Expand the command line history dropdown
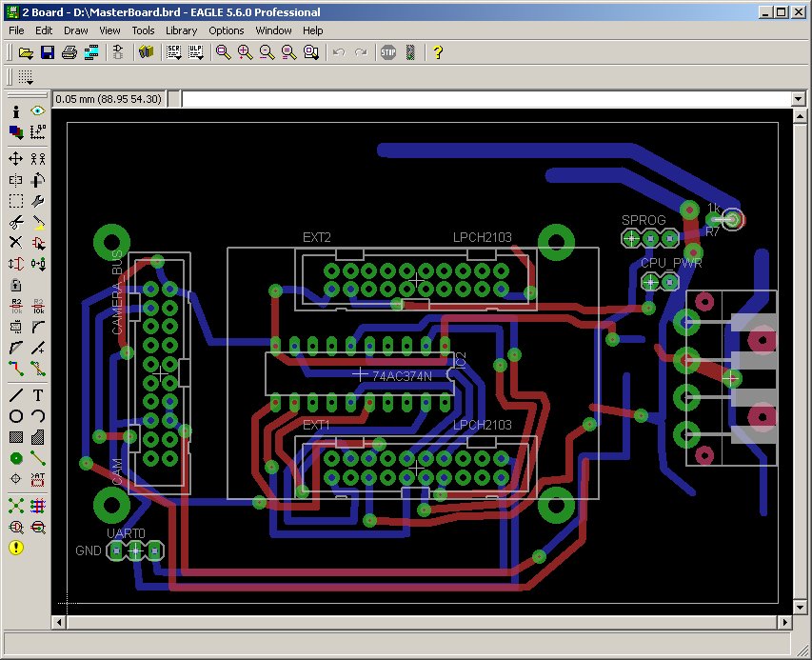 pyautogui.click(x=798, y=99)
